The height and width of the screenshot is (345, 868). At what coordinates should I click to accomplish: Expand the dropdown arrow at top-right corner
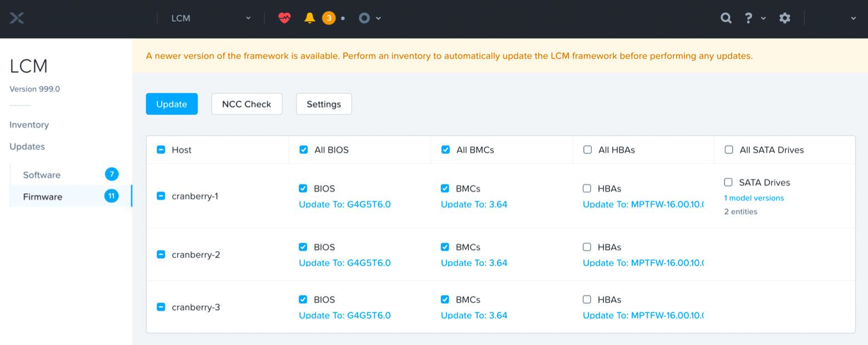pos(852,18)
